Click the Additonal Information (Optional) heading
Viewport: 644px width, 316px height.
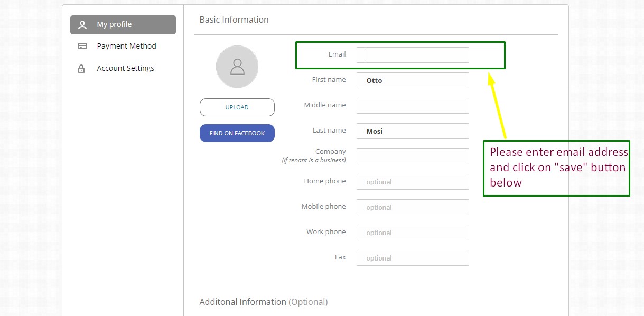pos(264,302)
